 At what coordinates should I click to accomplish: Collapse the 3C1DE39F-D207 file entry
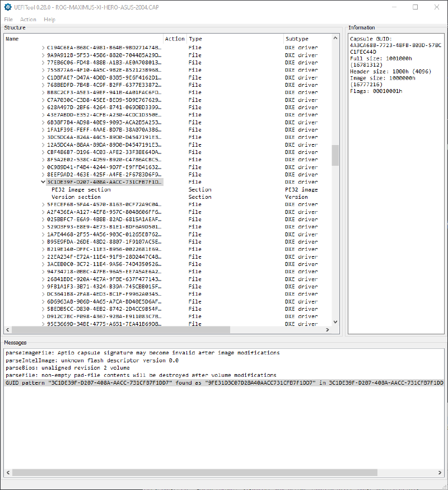click(x=43, y=181)
